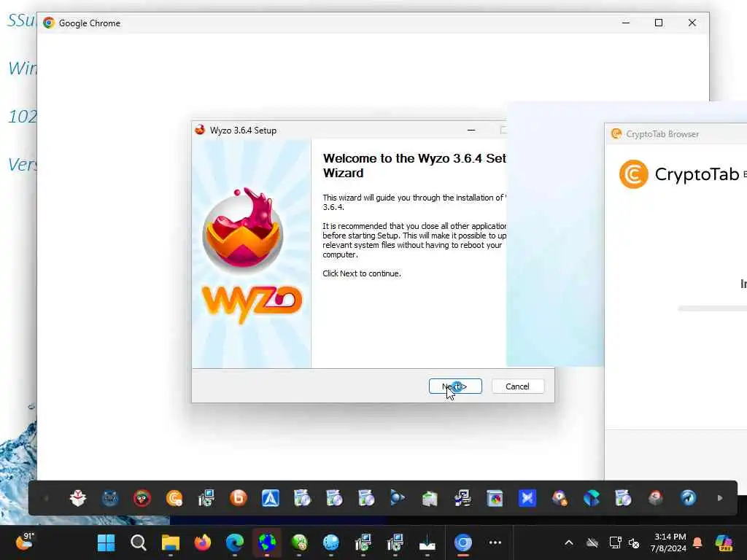Click the Welcome to the Wyzo heading
The image size is (747, 560).
tap(414, 166)
